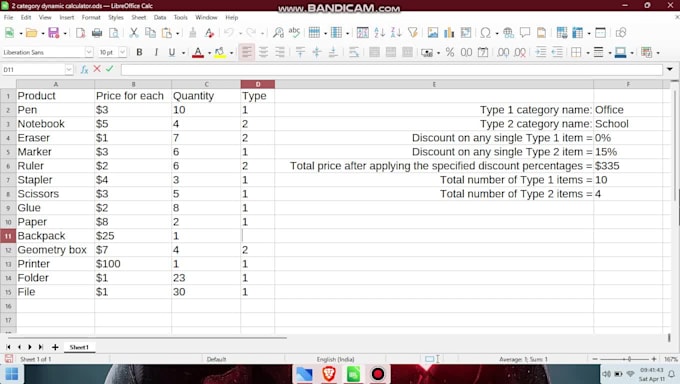Expand the Font Size dropdown
This screenshot has width=680, height=384.
tap(123, 52)
